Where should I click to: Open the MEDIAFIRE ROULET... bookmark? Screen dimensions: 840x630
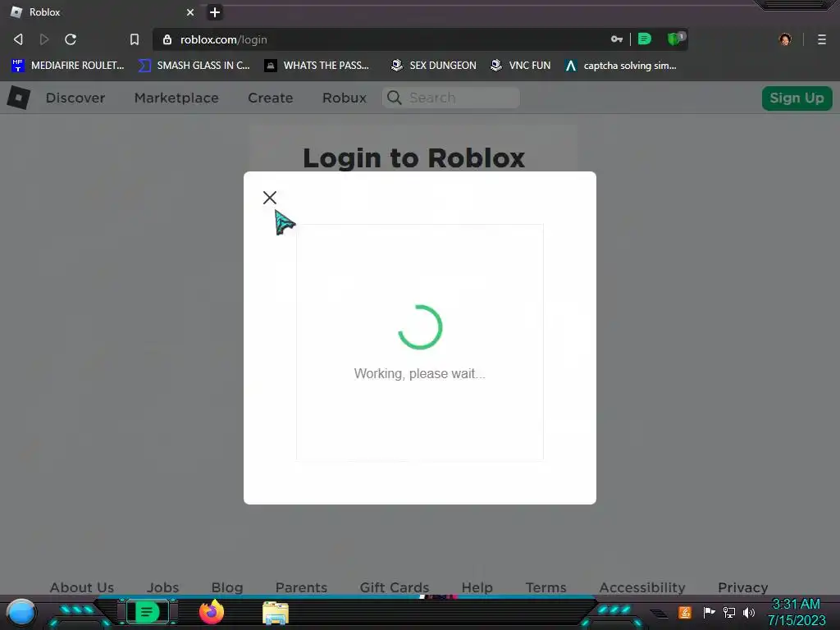pyautogui.click(x=67, y=66)
